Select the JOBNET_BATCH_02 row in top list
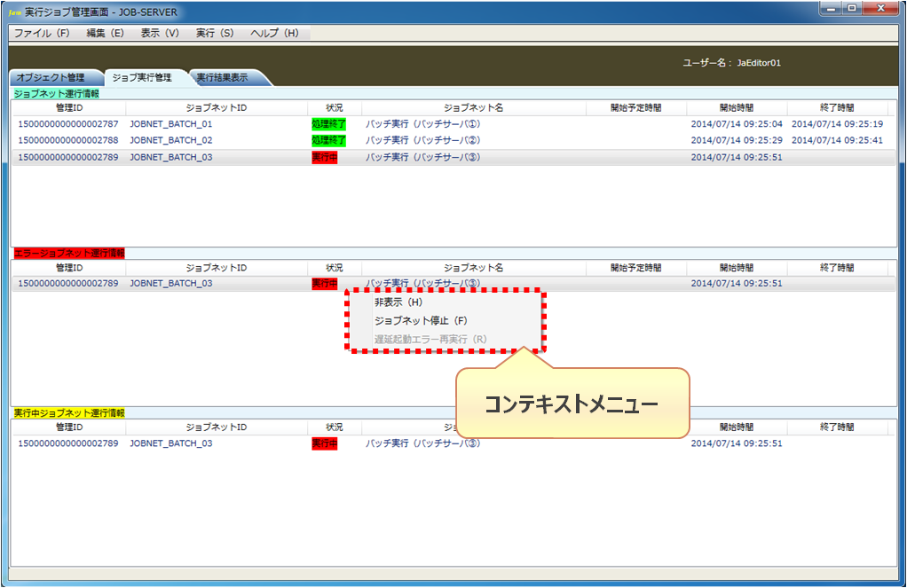Viewport: 907px width, 588px height. pyautogui.click(x=171, y=140)
